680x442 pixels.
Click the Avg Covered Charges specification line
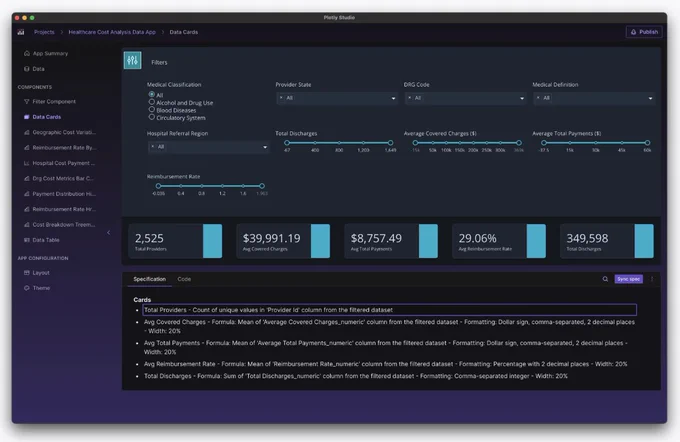coord(389,326)
